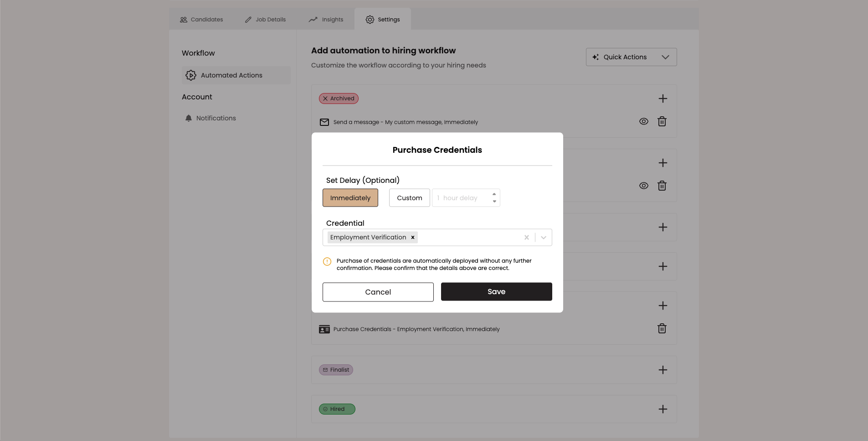Viewport: 868px width, 441px height.
Task: Switch to the Job Details tab
Action: click(265, 20)
